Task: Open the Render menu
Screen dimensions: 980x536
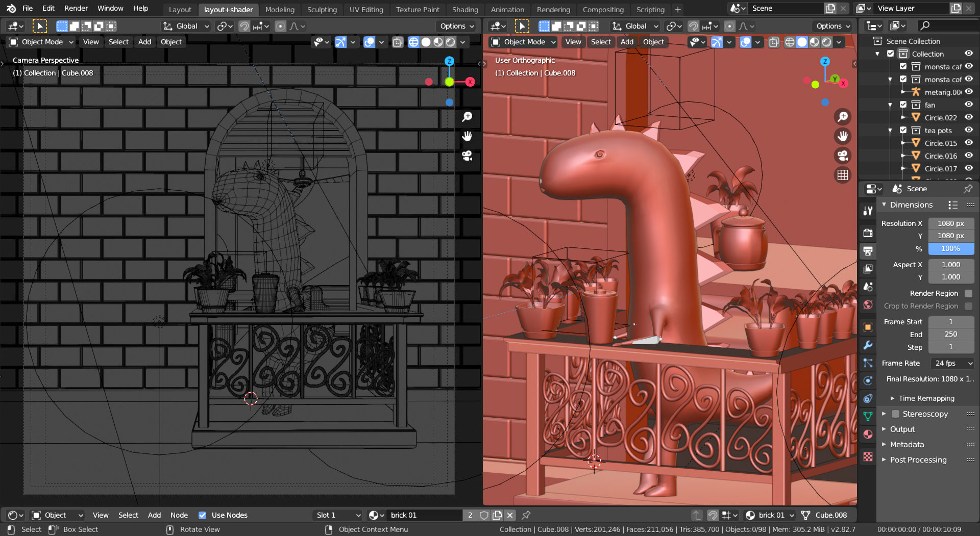Action: coord(76,8)
